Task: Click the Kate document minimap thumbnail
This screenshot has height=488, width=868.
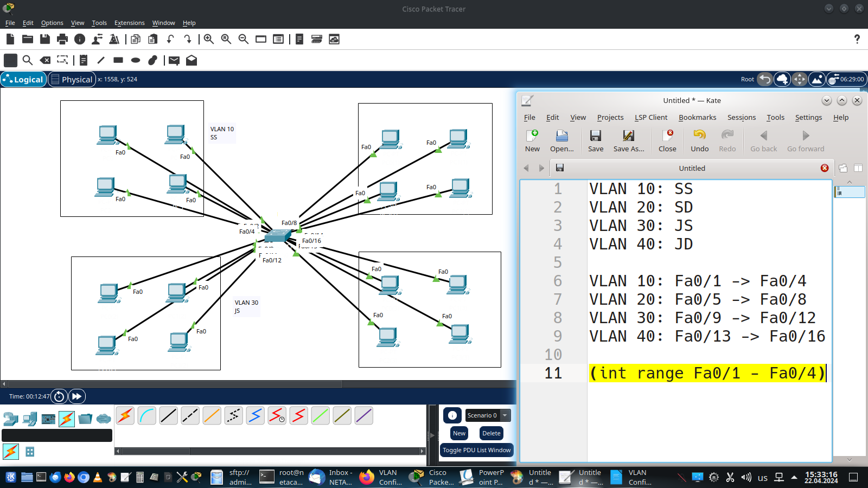Action: coord(849,192)
